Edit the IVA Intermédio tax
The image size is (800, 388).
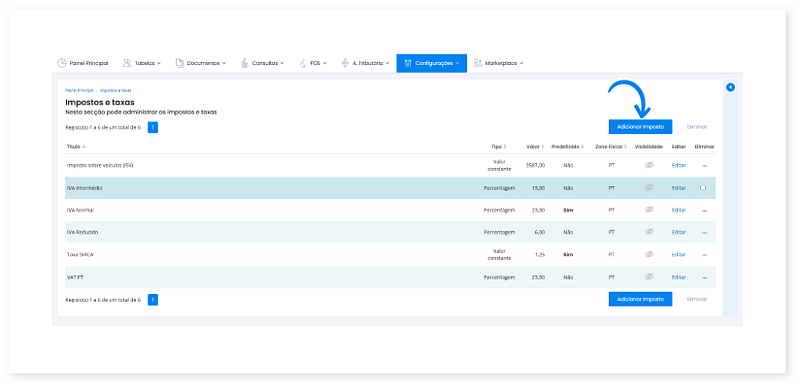click(679, 188)
